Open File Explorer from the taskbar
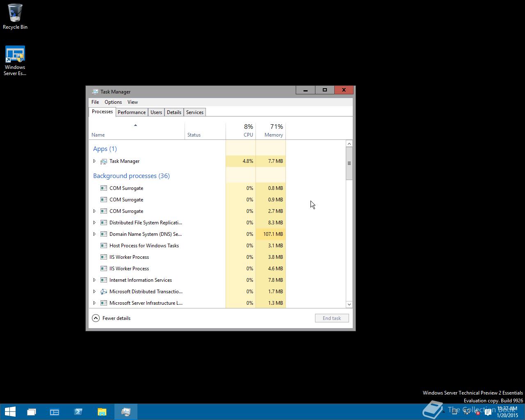Viewport: 525px width, 420px height. (x=102, y=412)
